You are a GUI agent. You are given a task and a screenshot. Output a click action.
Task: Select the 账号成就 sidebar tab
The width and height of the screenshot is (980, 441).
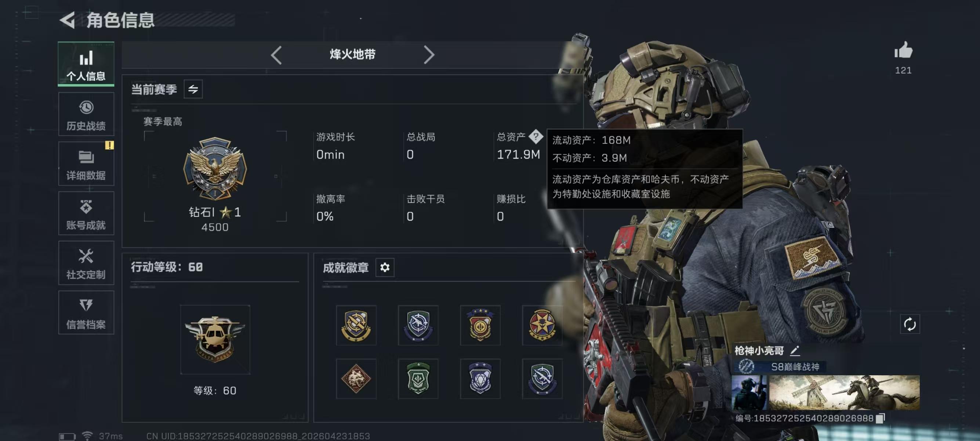click(x=86, y=213)
